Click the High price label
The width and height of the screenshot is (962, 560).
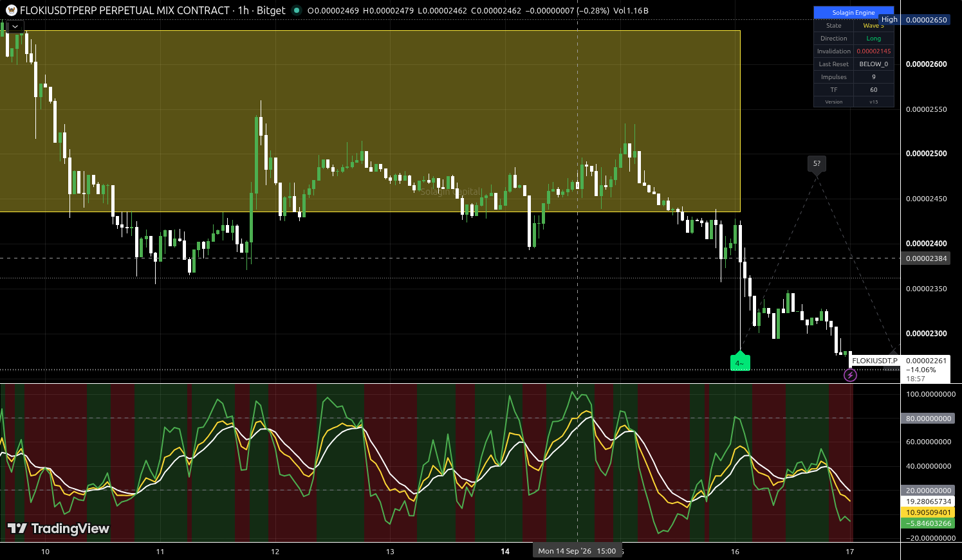pyautogui.click(x=889, y=20)
